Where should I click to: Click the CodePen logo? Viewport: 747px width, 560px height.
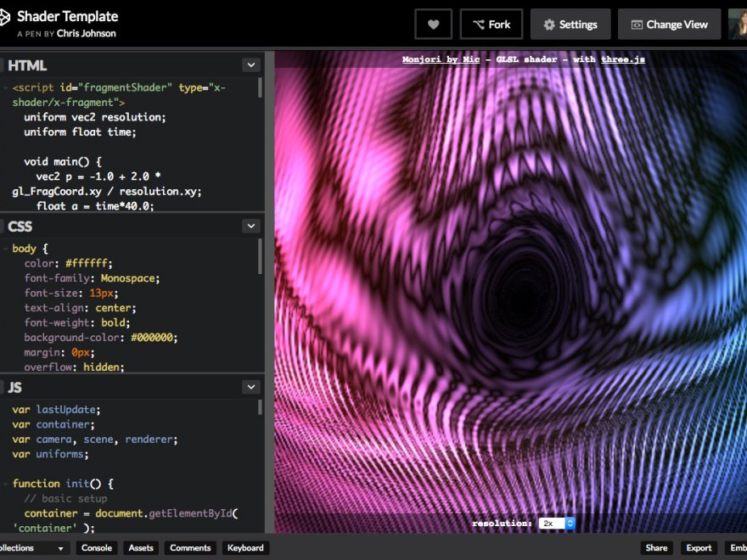click(9, 14)
